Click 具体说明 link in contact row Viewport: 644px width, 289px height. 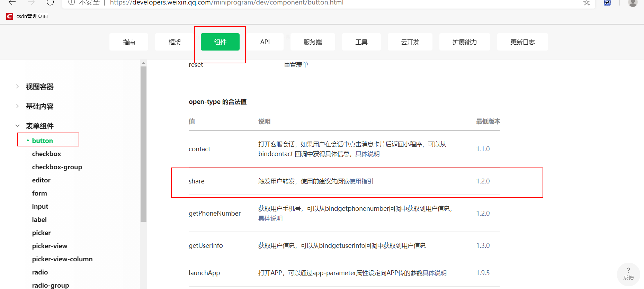tap(367, 154)
